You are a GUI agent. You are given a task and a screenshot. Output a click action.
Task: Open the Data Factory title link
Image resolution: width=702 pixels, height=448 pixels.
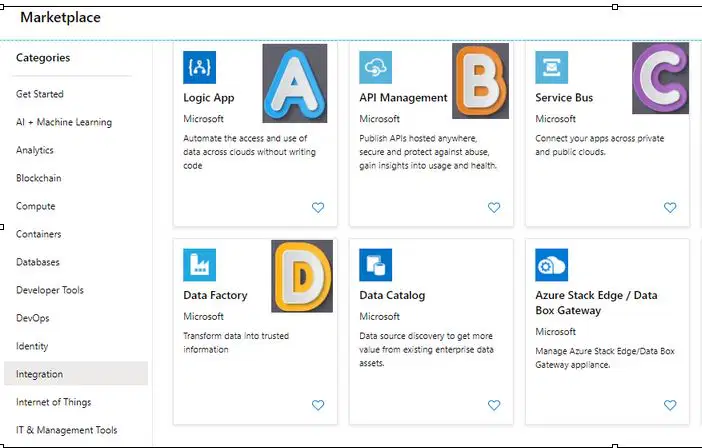(x=215, y=295)
